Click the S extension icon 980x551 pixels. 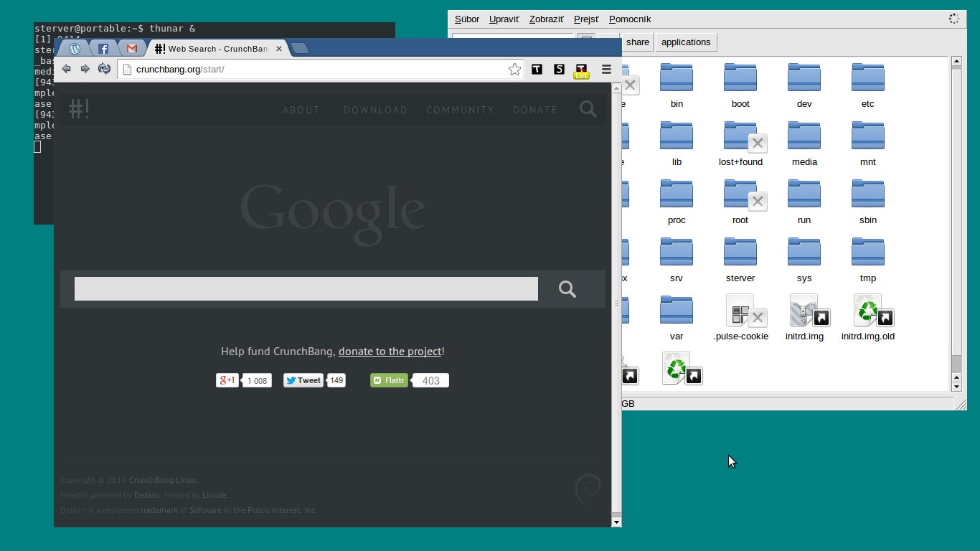(559, 69)
